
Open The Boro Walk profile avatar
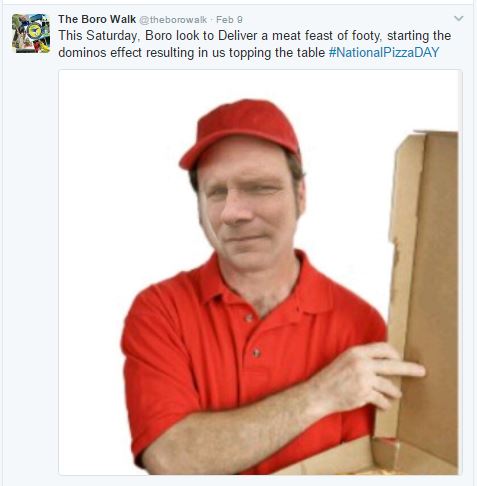pyautogui.click(x=31, y=33)
